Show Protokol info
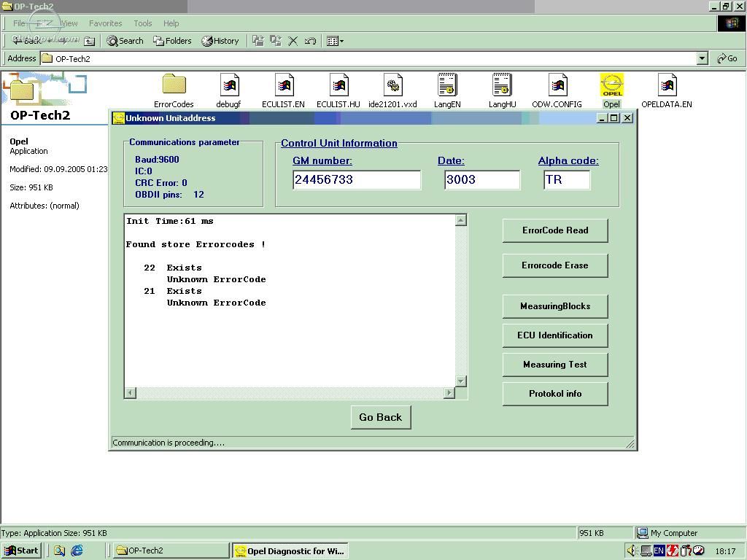The image size is (747, 560). coord(555,394)
